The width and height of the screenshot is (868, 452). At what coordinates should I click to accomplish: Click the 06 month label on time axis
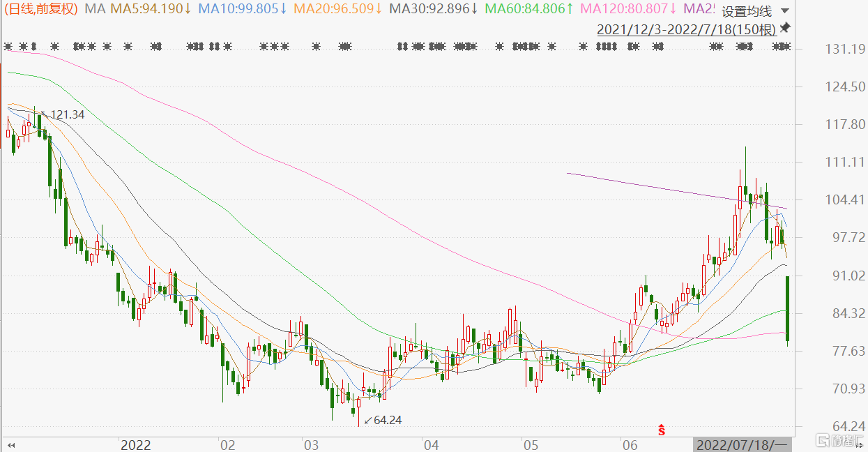tap(630, 444)
